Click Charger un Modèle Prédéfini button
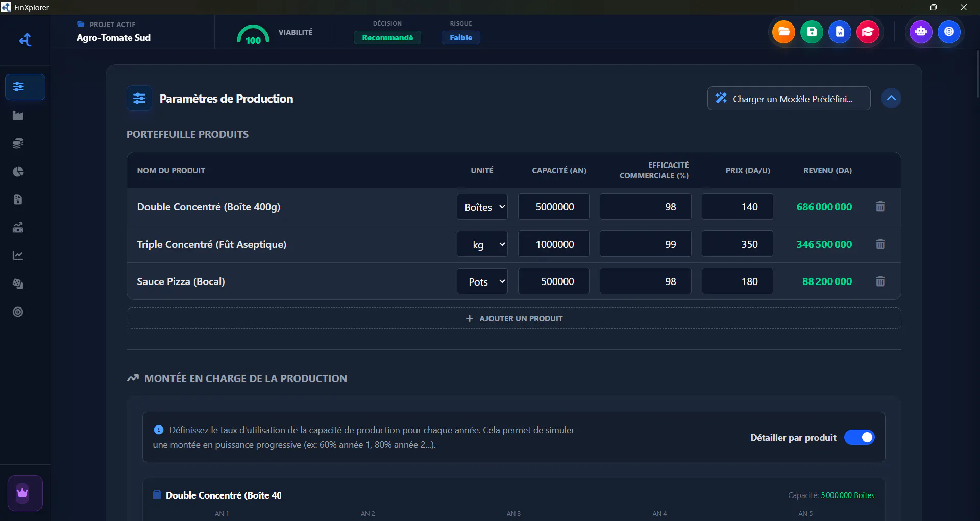 (789, 98)
